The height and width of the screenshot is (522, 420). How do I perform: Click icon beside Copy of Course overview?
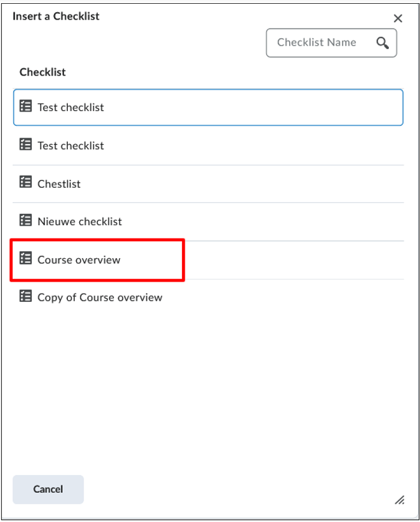click(25, 297)
